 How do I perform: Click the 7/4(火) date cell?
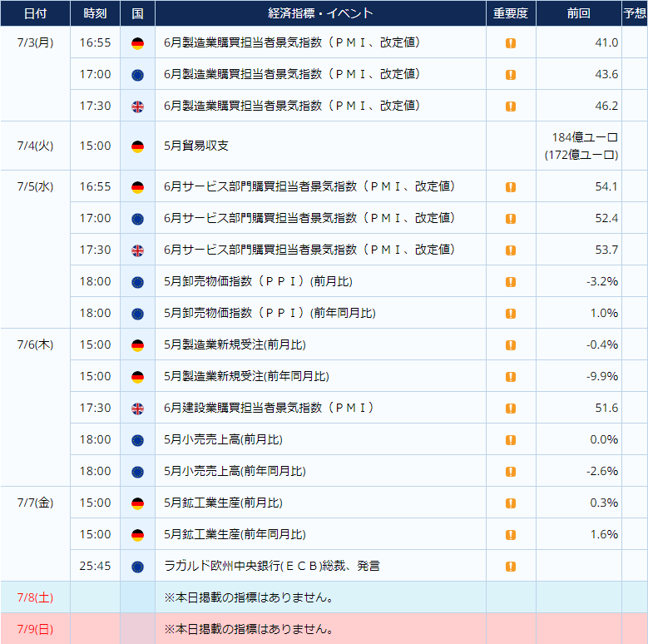tap(35, 146)
